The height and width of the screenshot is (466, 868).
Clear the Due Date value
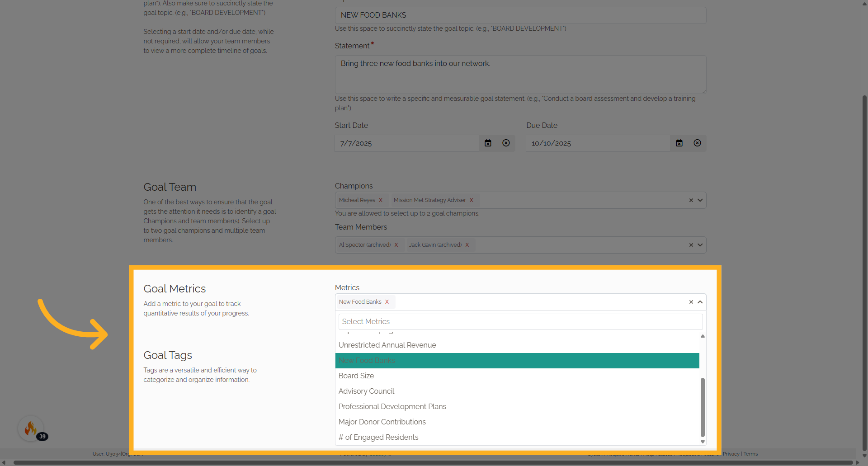coord(698,143)
